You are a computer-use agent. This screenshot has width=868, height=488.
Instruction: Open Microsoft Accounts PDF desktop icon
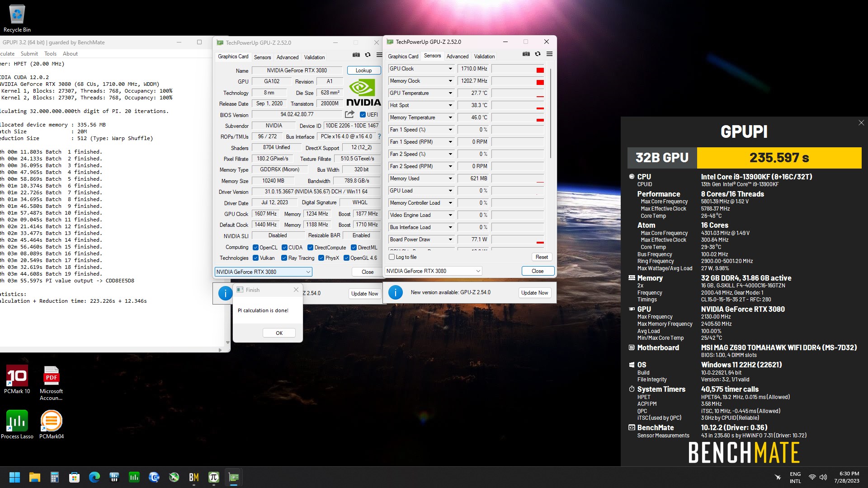click(51, 383)
